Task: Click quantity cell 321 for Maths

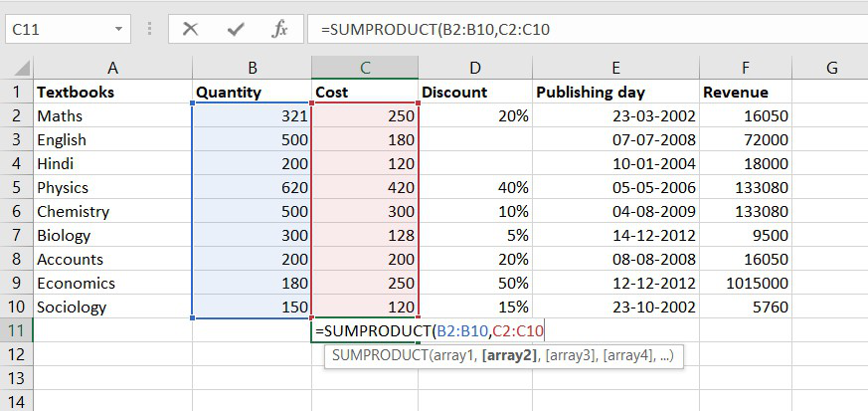Action: [252, 115]
